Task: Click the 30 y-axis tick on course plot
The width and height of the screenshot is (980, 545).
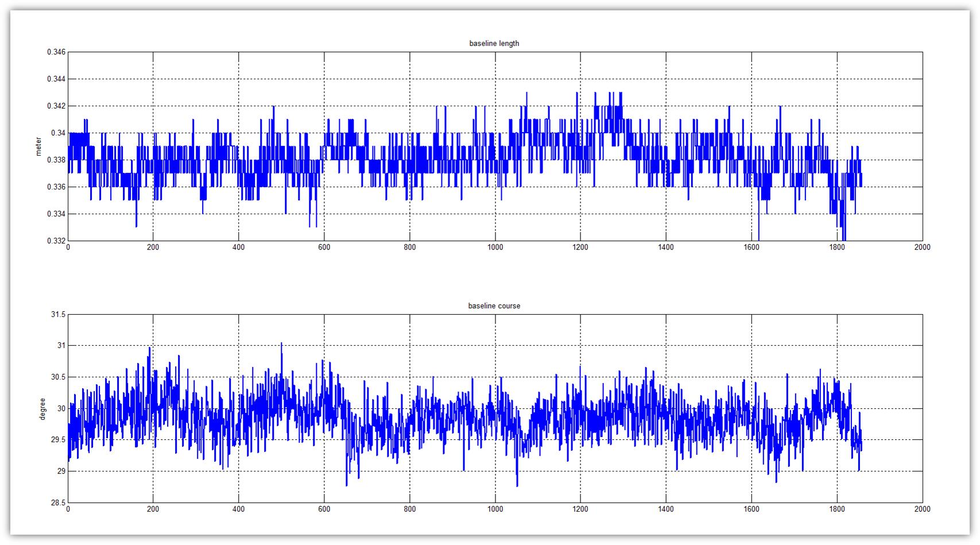Action: tap(62, 409)
